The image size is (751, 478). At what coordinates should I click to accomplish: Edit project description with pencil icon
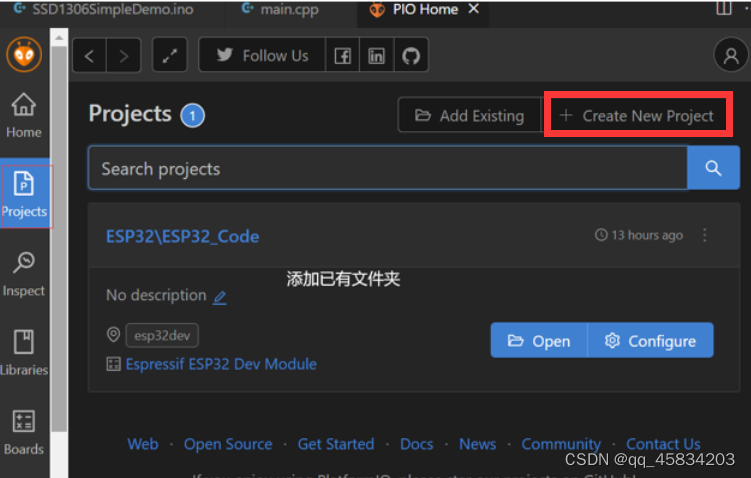pyautogui.click(x=220, y=297)
